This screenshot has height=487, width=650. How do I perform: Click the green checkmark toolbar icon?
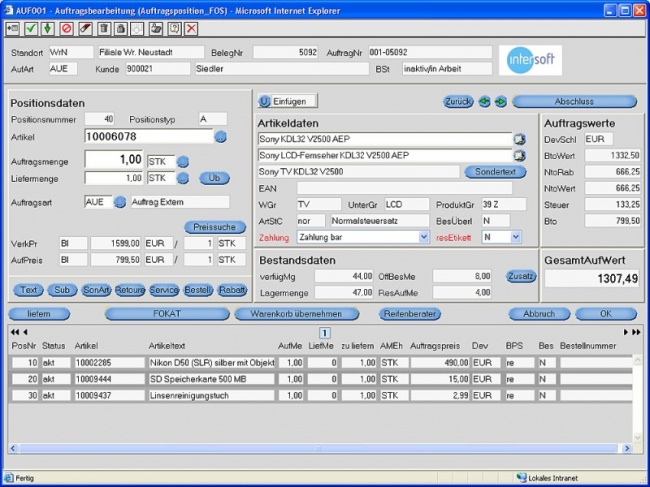[x=31, y=29]
